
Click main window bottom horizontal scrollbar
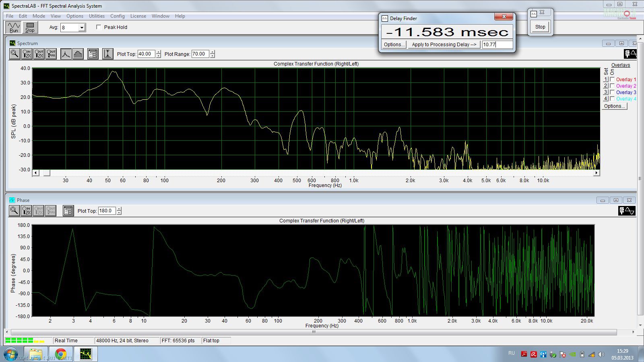click(x=314, y=332)
